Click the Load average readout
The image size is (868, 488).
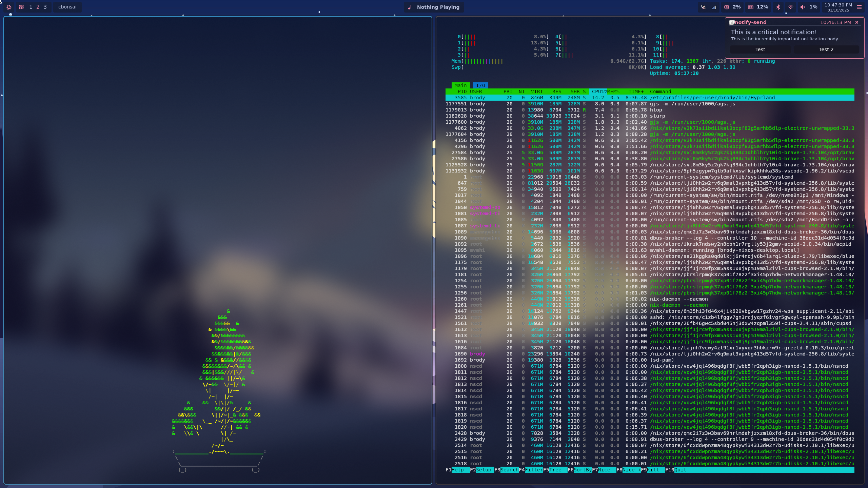(692, 67)
